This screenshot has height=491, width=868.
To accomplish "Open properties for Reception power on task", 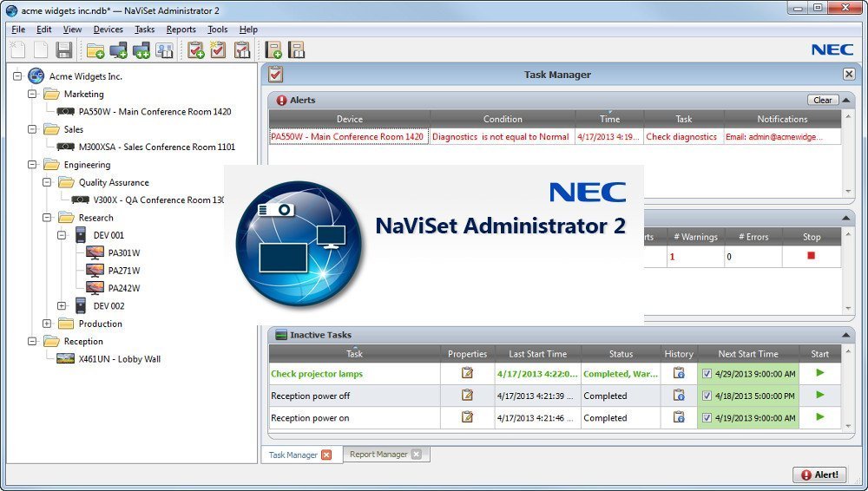I will pyautogui.click(x=467, y=416).
